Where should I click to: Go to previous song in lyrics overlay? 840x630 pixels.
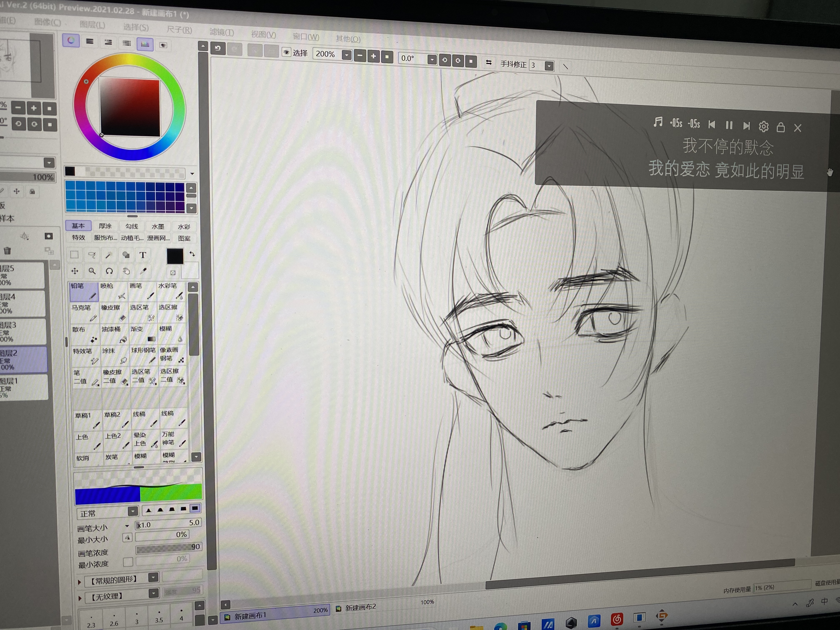712,125
